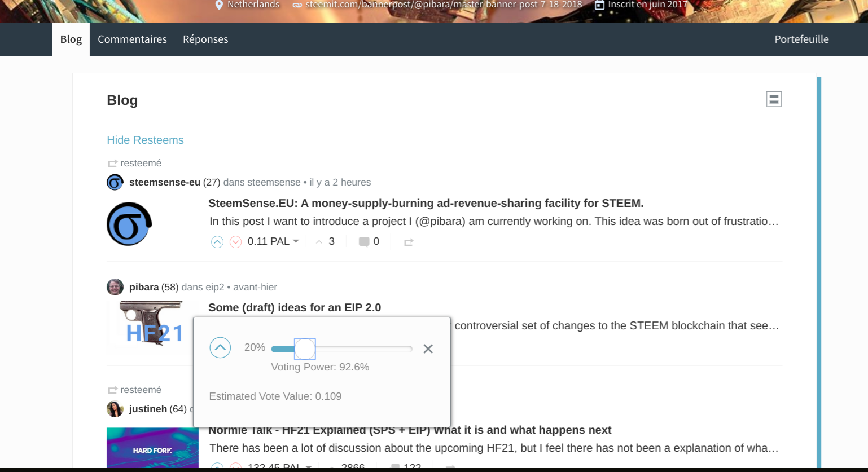Resteem the SteemSense.EU post
This screenshot has width=868, height=472.
coord(409,242)
